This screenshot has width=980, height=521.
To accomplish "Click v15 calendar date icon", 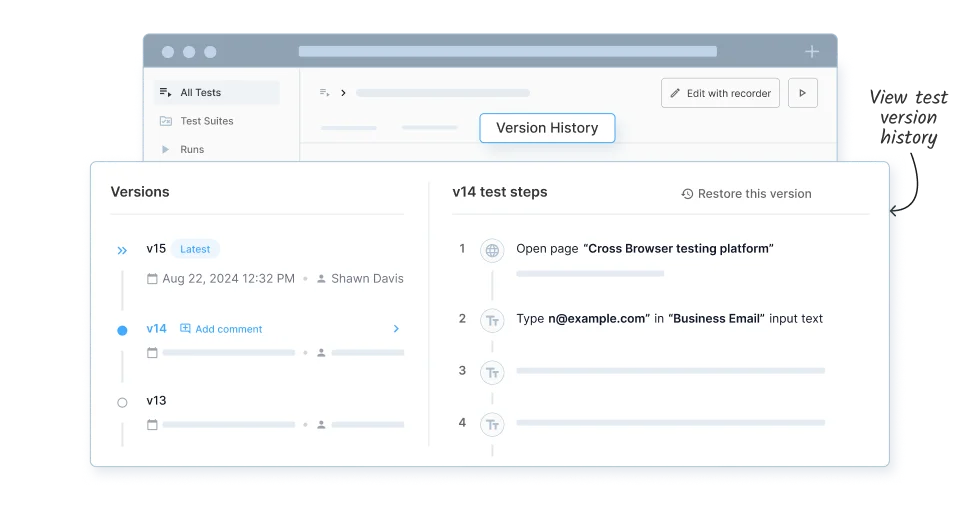I will (152, 279).
